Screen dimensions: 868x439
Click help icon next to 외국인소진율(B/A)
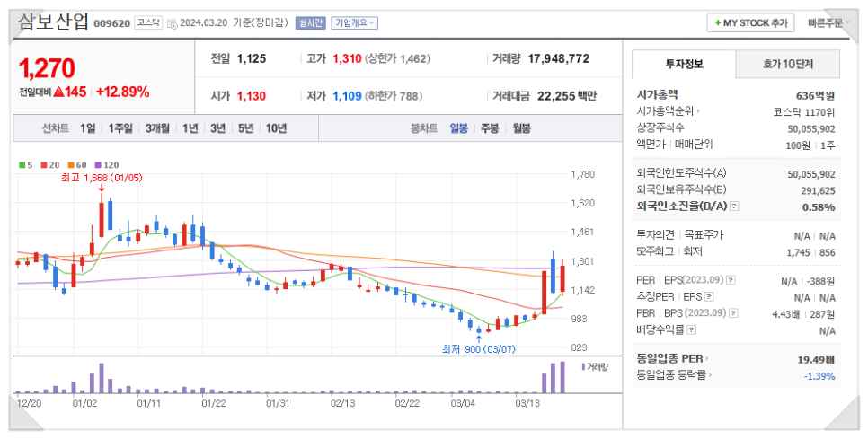(x=734, y=206)
